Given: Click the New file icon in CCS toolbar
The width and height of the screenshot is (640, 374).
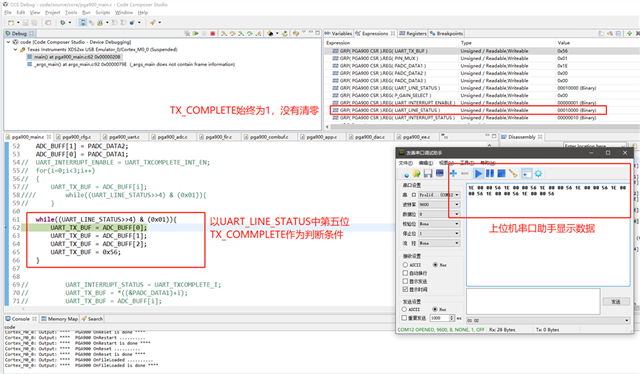Looking at the screenshot, I should tap(11, 22).
